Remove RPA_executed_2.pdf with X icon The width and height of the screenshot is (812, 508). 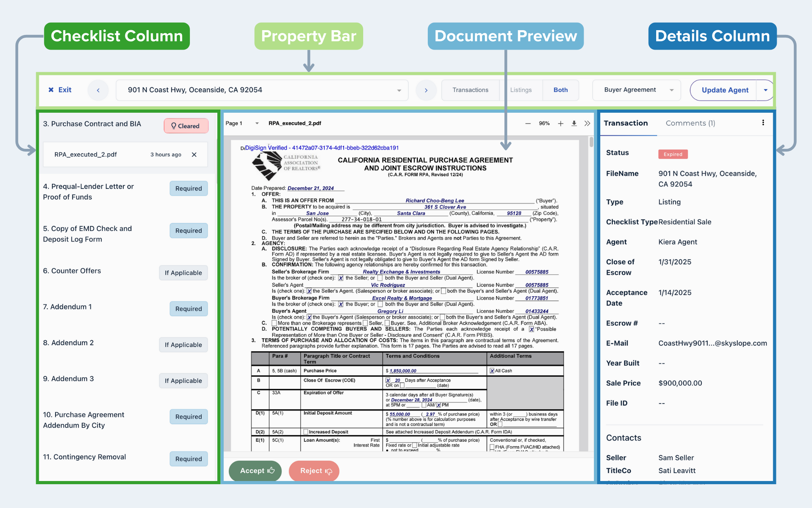point(194,154)
